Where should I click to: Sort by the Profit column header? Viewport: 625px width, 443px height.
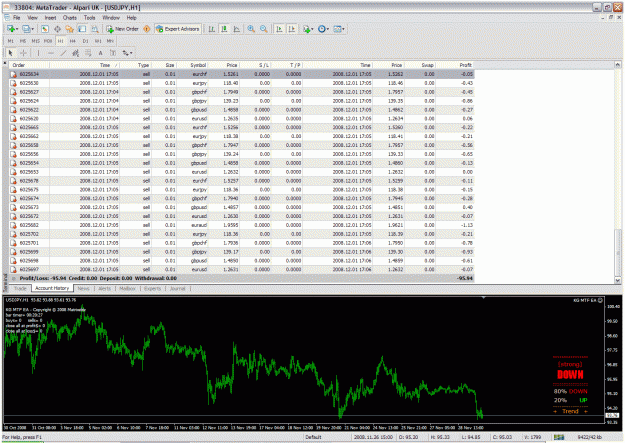click(455, 65)
